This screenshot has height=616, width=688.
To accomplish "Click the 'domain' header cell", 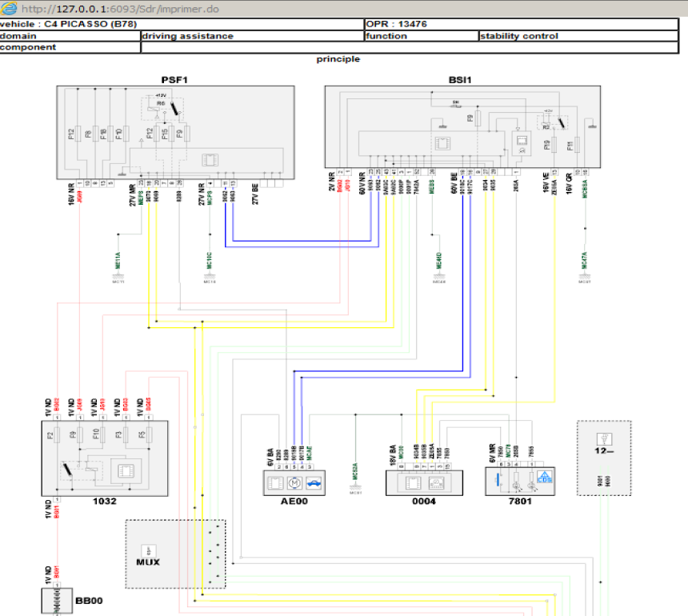I will (x=70, y=36).
